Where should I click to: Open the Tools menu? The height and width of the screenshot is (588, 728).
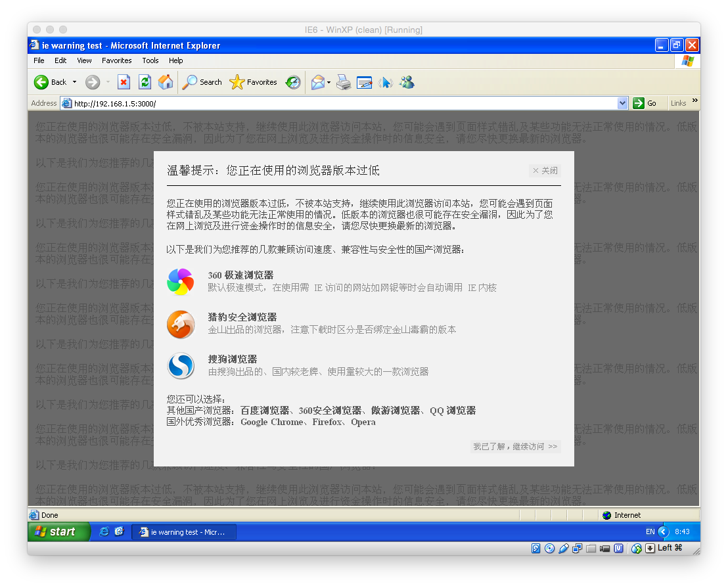tap(150, 60)
